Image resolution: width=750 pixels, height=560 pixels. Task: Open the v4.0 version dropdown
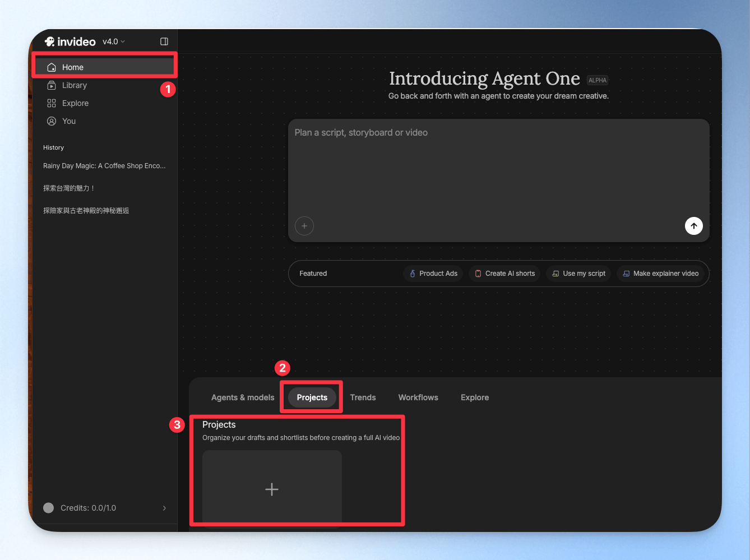(114, 41)
